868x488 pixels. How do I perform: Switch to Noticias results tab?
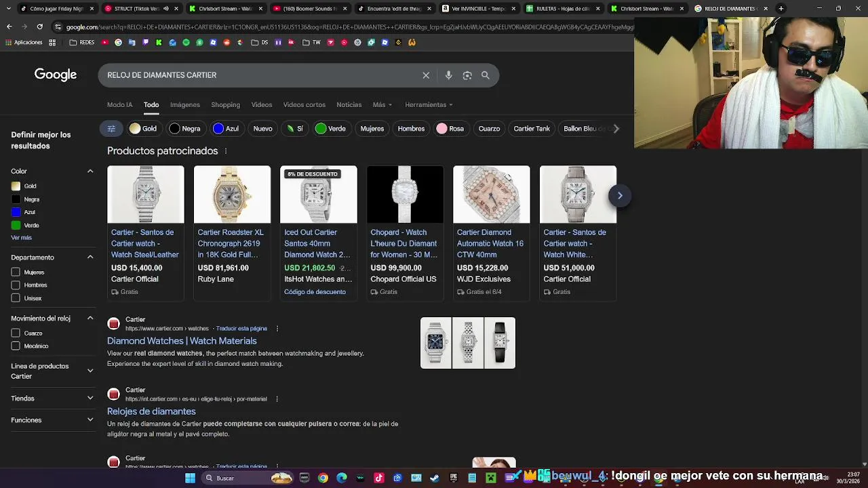349,105
